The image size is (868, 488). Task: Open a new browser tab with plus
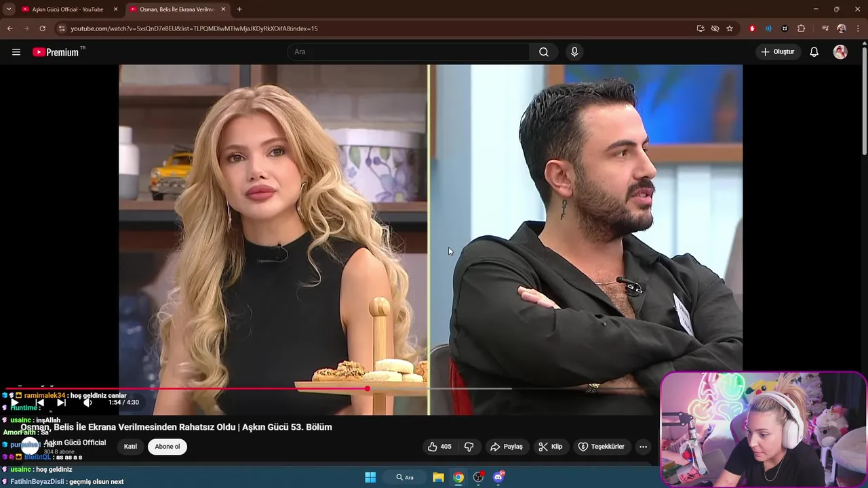239,9
